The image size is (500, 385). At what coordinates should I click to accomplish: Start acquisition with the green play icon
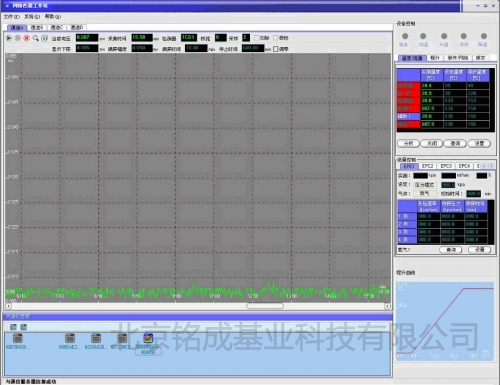(x=9, y=38)
